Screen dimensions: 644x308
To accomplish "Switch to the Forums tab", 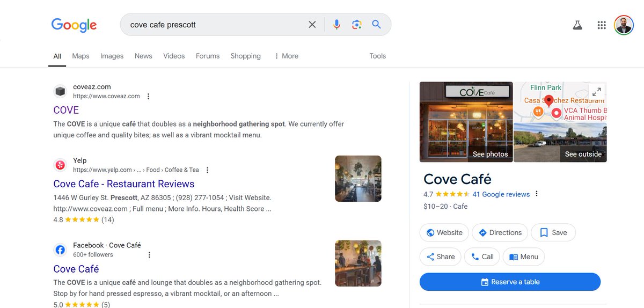I will tap(208, 56).
